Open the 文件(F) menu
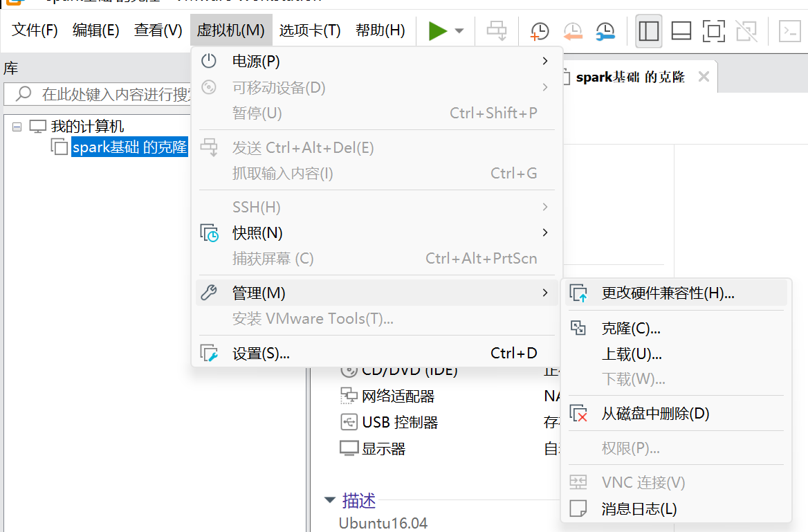808x532 pixels. [x=35, y=30]
